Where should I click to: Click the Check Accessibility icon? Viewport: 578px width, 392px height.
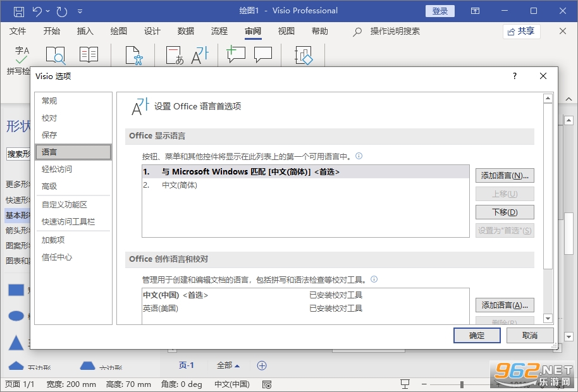click(x=134, y=55)
